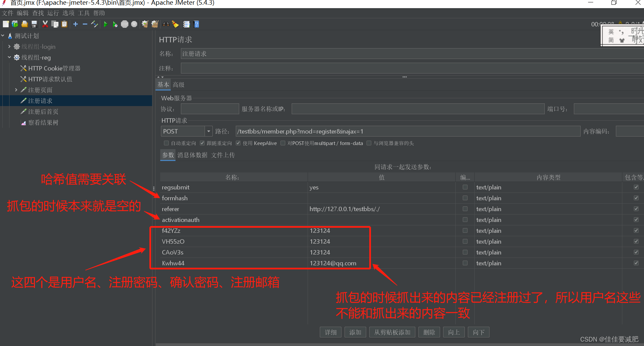Expand the 线程组-login tree node
The image size is (644, 346).
(9, 46)
